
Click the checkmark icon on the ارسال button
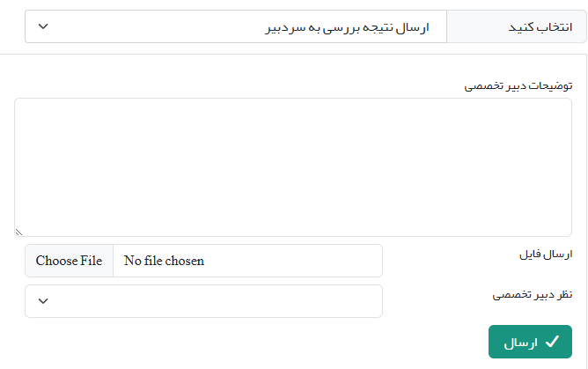552,342
